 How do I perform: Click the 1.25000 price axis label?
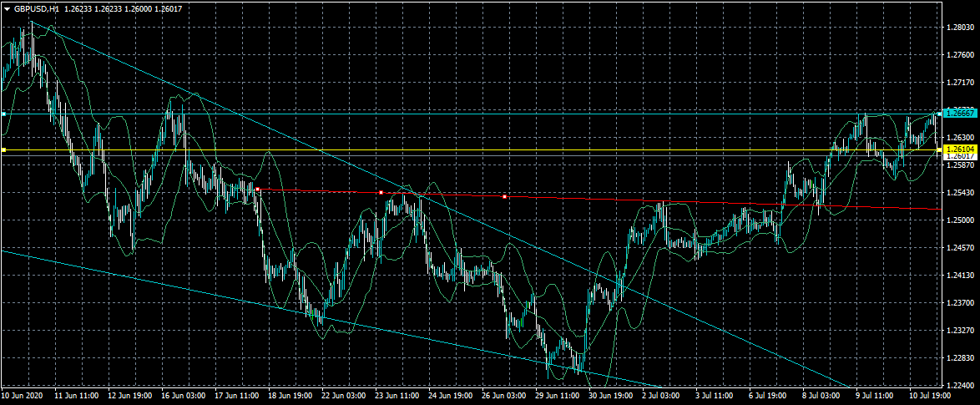[x=960, y=220]
